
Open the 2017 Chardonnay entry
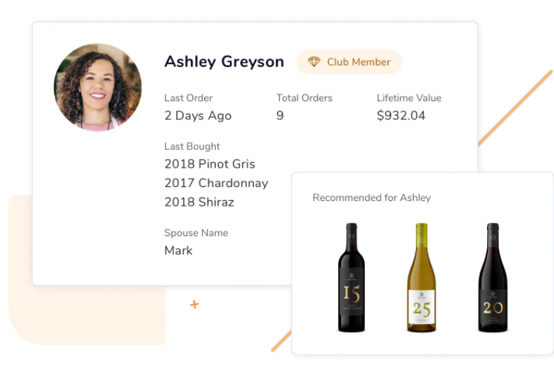216,183
